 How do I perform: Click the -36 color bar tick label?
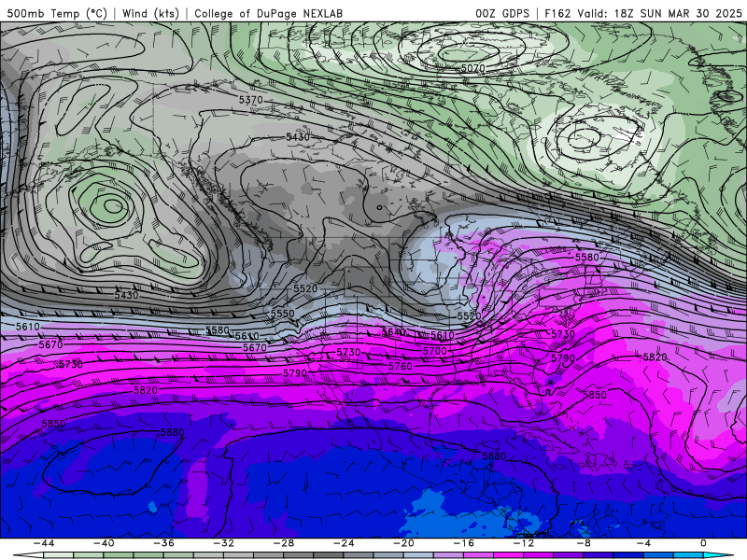click(x=163, y=543)
